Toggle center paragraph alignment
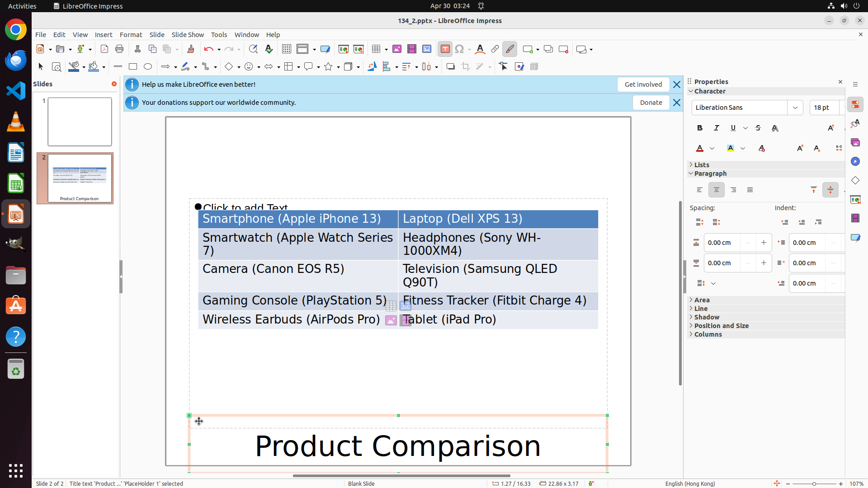 [717, 190]
